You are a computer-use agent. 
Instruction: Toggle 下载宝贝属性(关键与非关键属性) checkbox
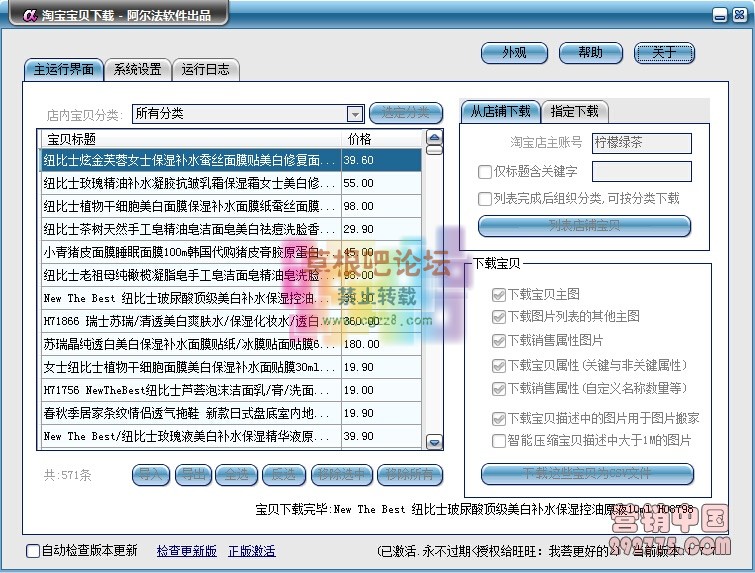click(499, 365)
